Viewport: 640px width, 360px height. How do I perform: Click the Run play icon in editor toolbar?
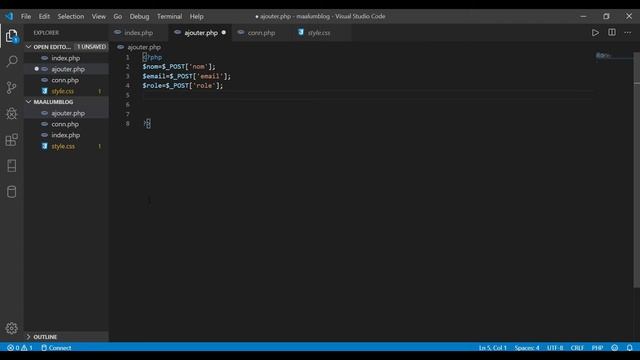click(595, 33)
